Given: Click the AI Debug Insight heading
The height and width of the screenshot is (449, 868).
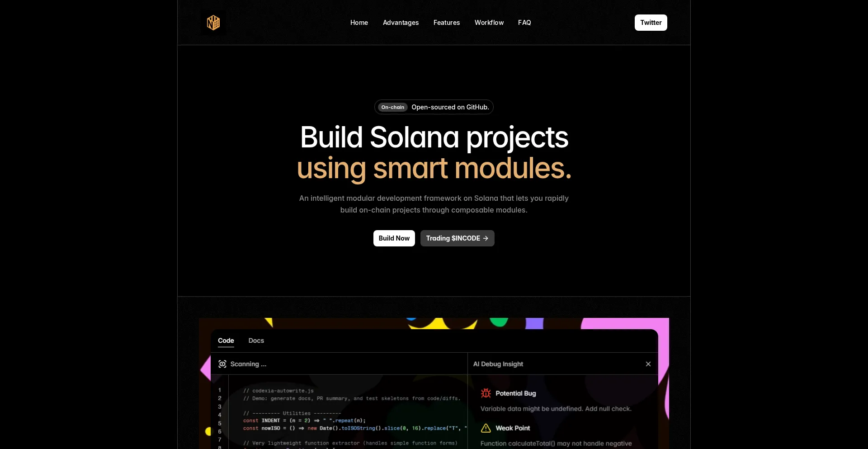Looking at the screenshot, I should point(498,364).
